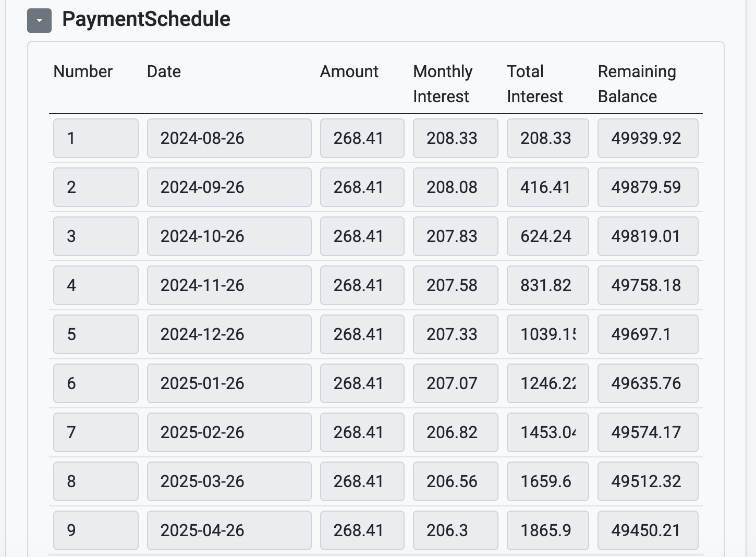The image size is (756, 557).
Task: Select the Total Interest field showing 831.82
Action: pyautogui.click(x=547, y=285)
